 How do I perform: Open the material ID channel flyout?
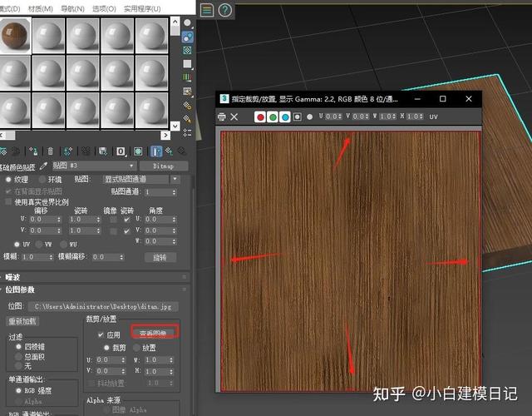[x=121, y=151]
